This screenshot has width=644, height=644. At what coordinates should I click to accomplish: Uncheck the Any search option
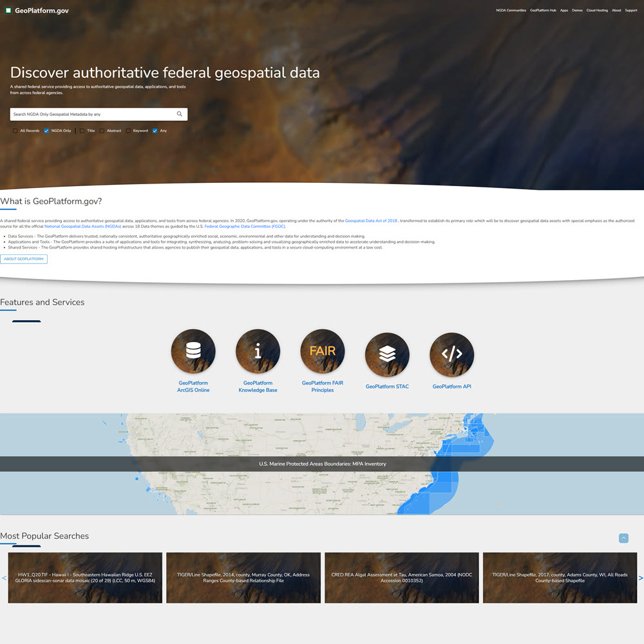coord(155,131)
